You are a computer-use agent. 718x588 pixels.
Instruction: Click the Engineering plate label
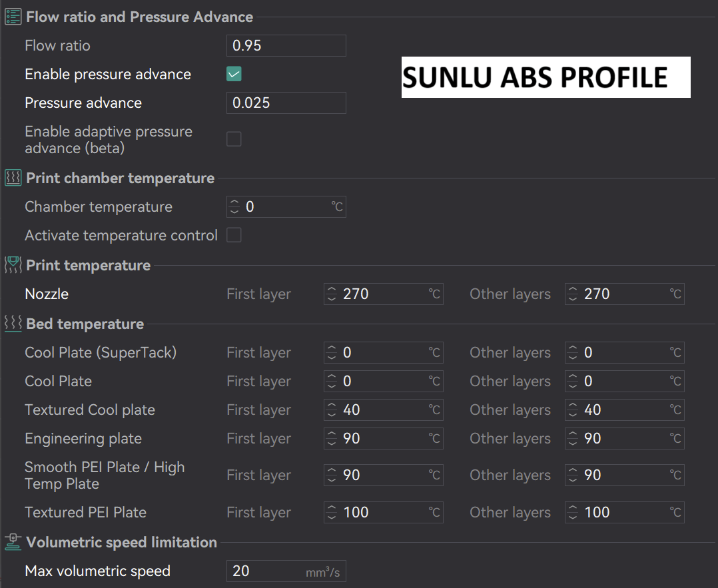coord(83,439)
